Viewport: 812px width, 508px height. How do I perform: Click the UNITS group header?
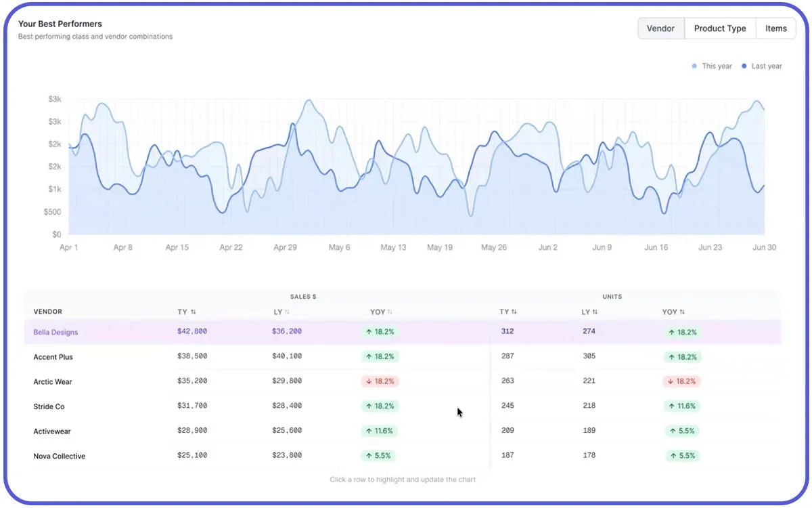point(612,297)
